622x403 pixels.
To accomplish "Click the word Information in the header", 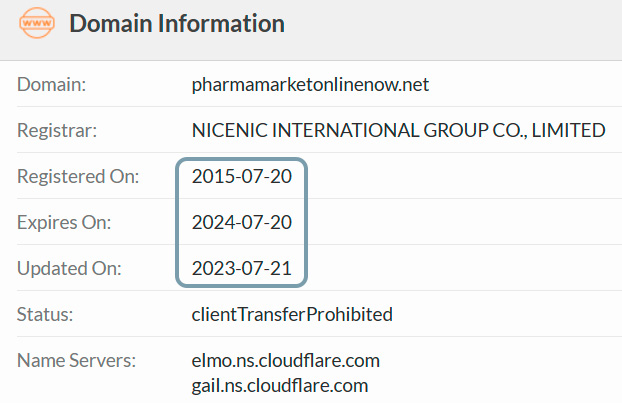I will click(221, 23).
